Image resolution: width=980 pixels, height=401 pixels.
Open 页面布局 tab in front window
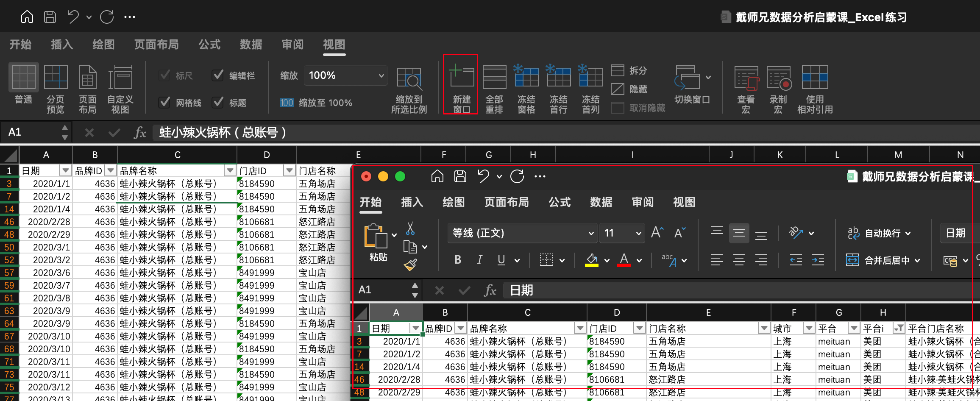coord(507,202)
